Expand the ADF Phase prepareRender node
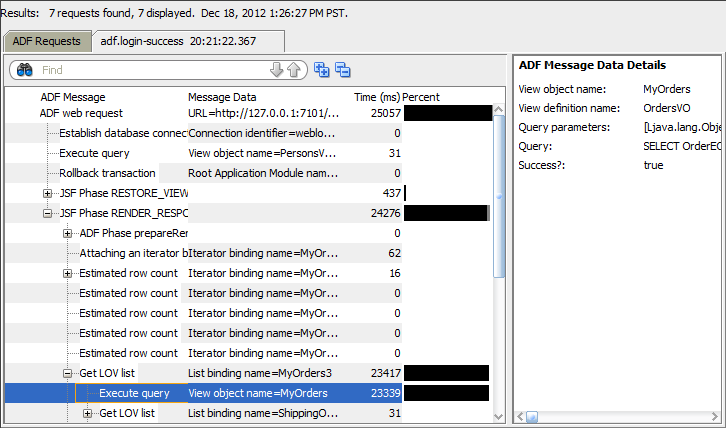Image resolution: width=726 pixels, height=428 pixels. pyautogui.click(x=68, y=233)
